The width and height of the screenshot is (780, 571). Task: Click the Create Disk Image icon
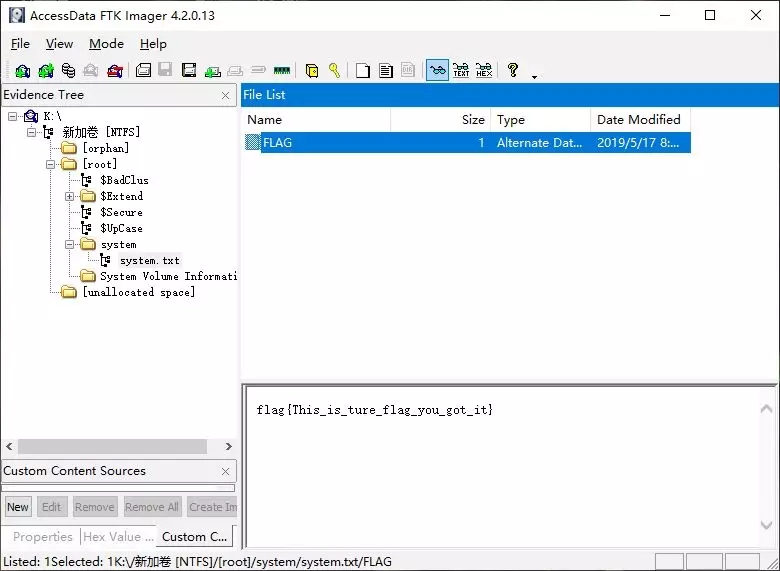click(x=143, y=71)
